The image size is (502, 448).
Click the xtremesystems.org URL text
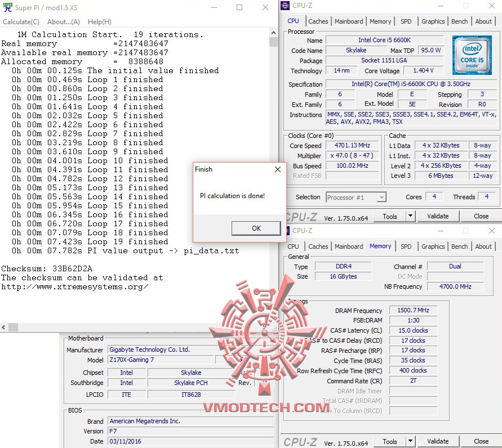pos(74,287)
